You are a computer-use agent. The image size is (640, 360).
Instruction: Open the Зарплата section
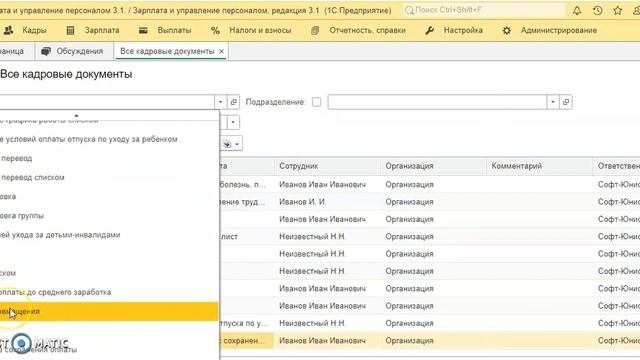click(102, 30)
